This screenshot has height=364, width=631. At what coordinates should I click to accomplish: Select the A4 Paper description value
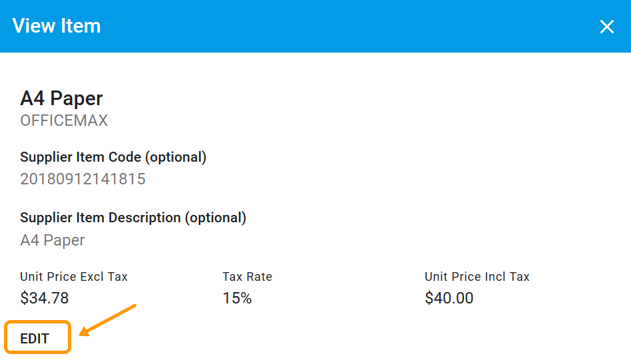coord(53,240)
